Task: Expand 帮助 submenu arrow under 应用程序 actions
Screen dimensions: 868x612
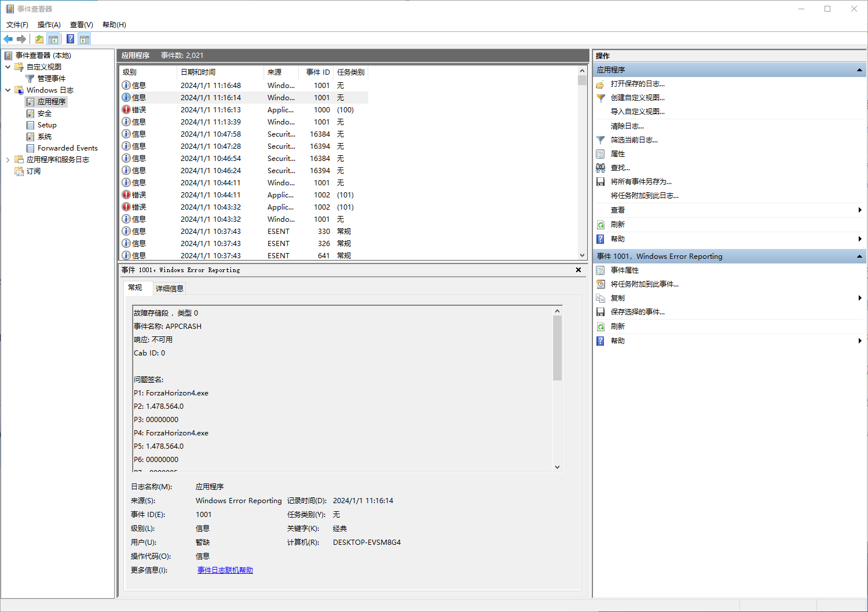Action: [x=860, y=239]
